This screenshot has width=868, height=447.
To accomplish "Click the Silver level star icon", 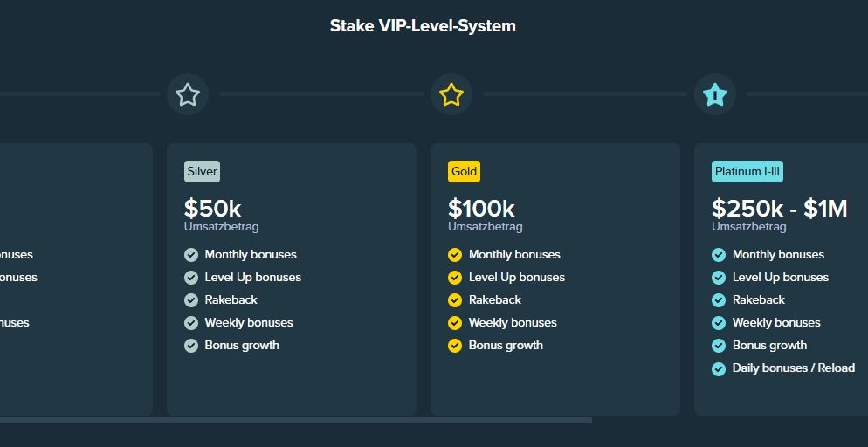I will pyautogui.click(x=188, y=94).
